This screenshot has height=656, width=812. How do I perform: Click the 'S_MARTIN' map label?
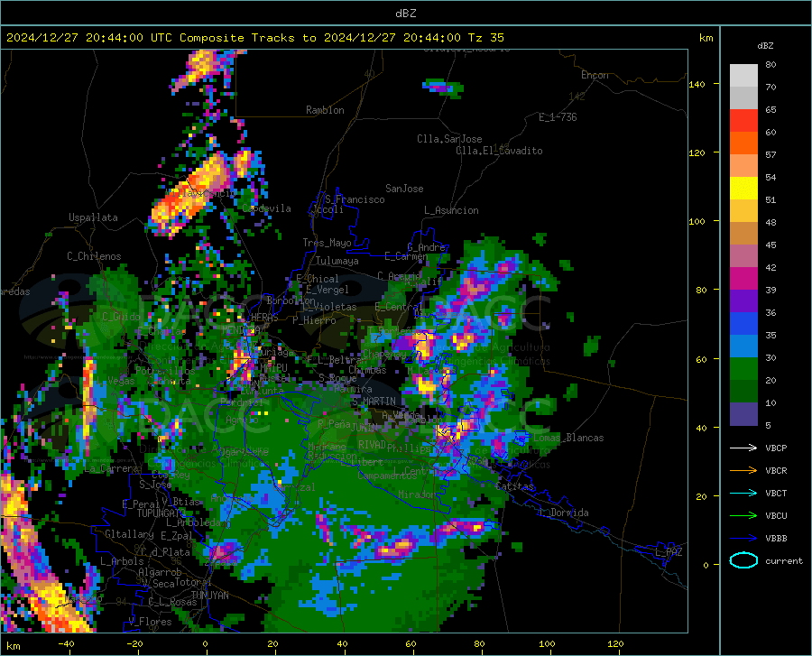pos(374,402)
